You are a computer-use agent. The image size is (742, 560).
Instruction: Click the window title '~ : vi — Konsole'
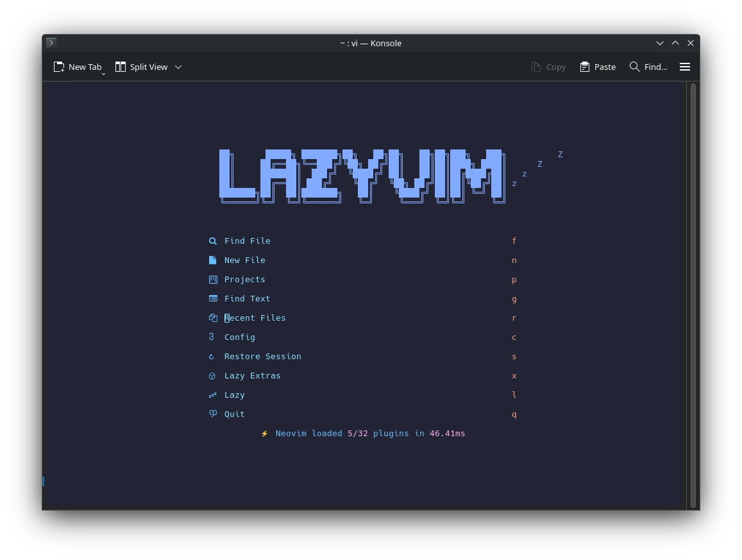click(371, 43)
